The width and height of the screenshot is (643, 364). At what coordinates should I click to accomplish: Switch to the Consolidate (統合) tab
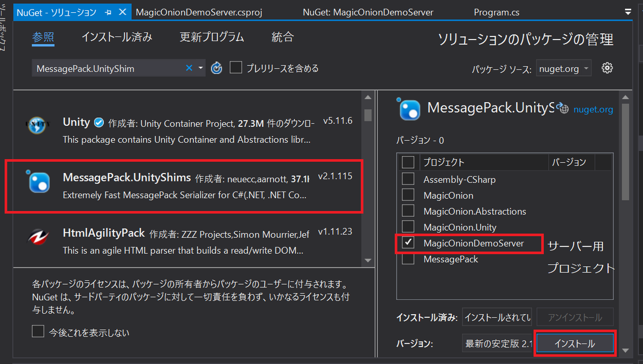tap(282, 37)
